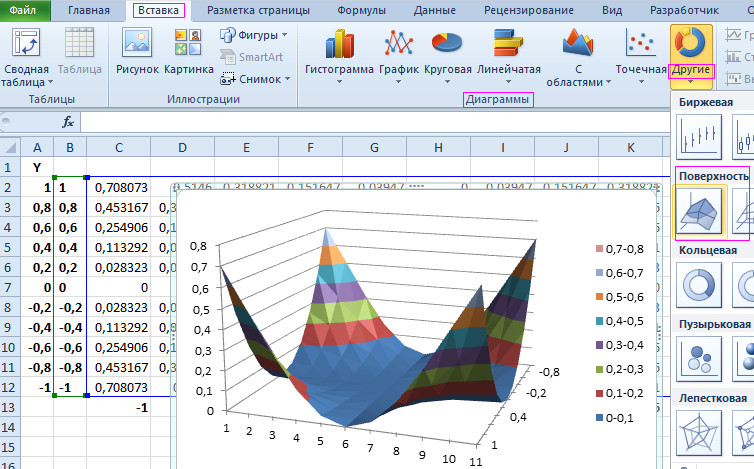Screen dimensions: 754x469
Task: Click the Рисунок (Picture) insert icon
Action: 137,45
